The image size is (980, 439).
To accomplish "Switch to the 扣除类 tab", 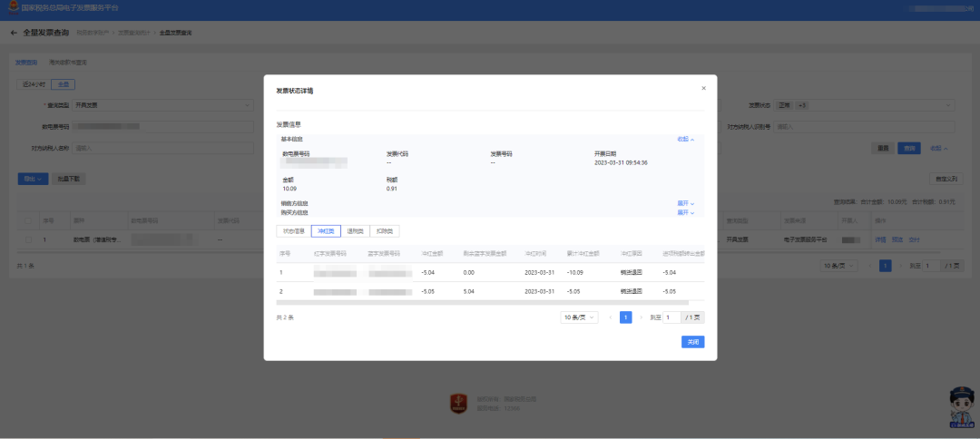I will pos(385,231).
